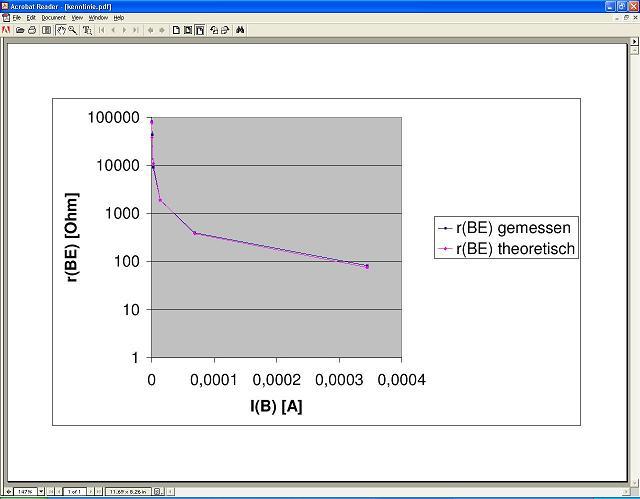The height and width of the screenshot is (499, 640).
Task: Click y-axis label '100000'
Action: (x=114, y=118)
